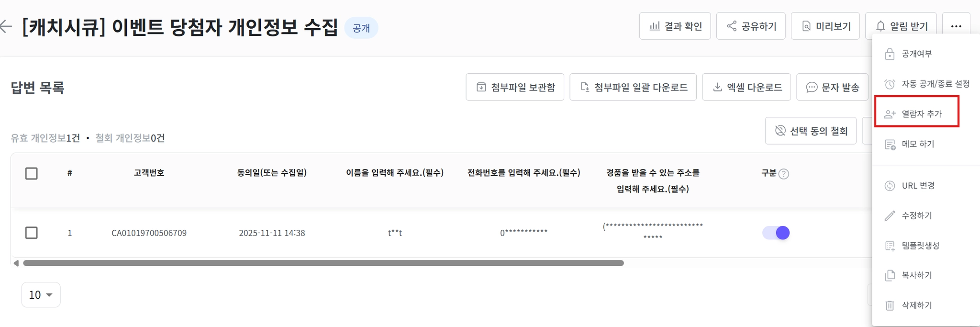Open the three-dot more options menu
Screen dimensions: 980x327
pyautogui.click(x=956, y=26)
